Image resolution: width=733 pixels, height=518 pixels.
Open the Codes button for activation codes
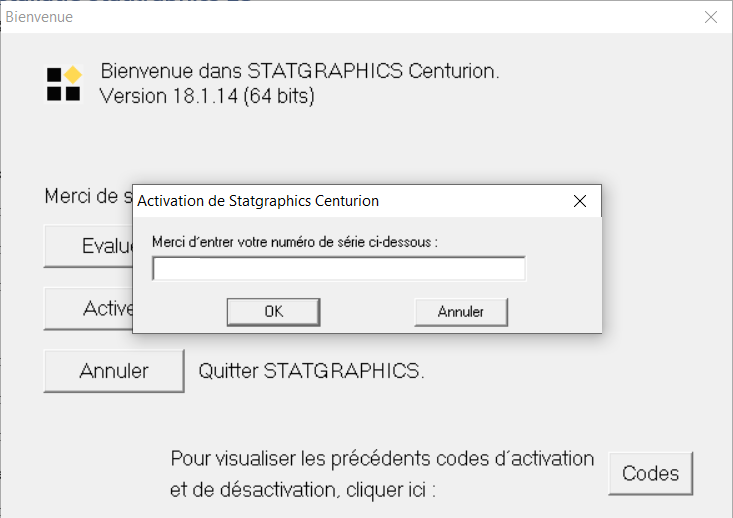(x=650, y=473)
